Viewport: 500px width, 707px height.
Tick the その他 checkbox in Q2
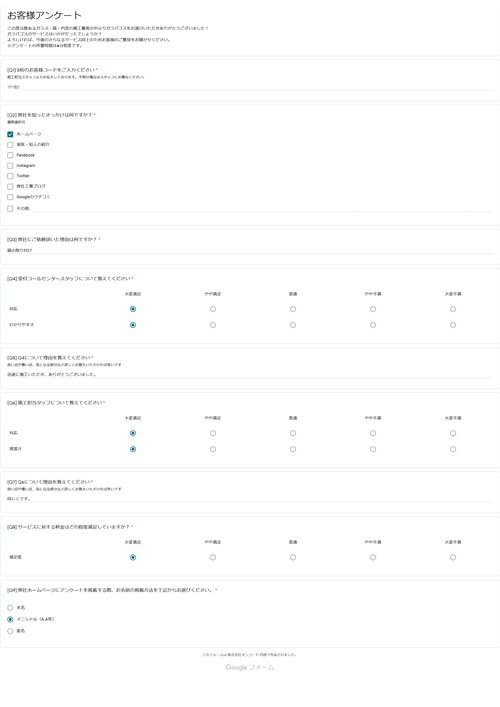pyautogui.click(x=10, y=209)
